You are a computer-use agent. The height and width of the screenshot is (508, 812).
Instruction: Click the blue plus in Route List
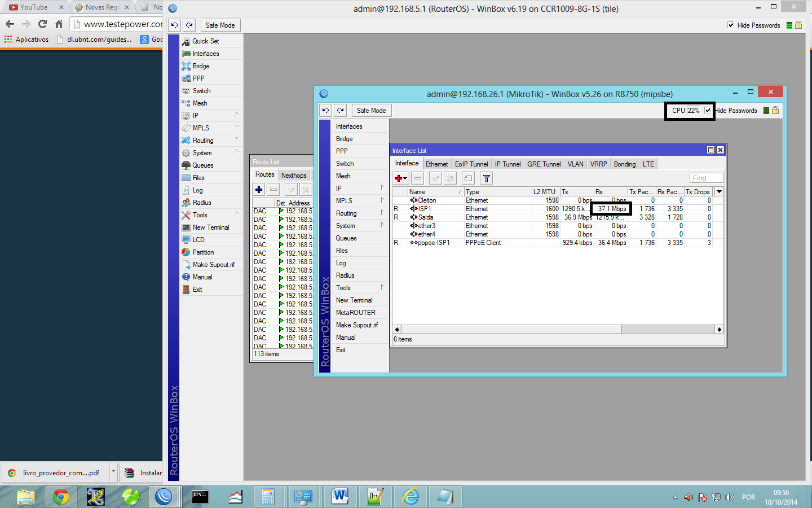pos(259,190)
